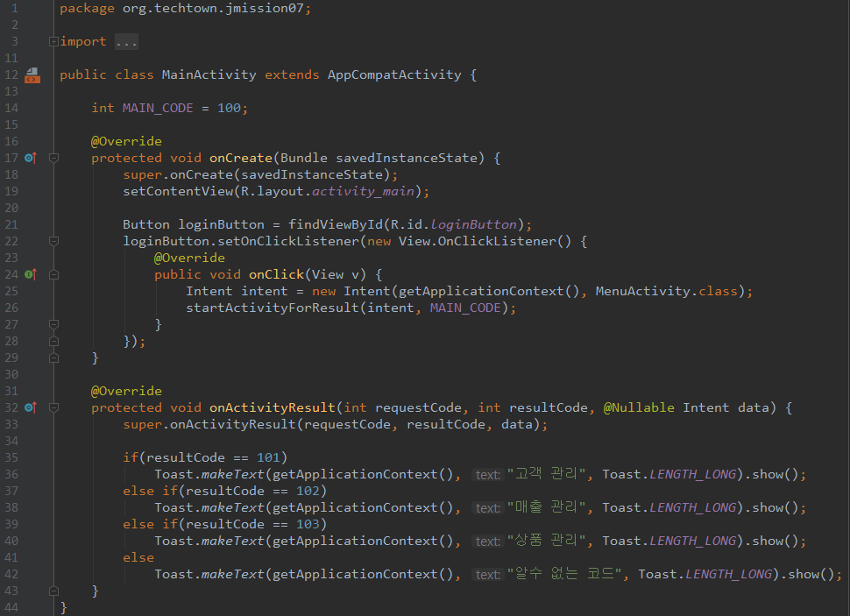Click 'text:' parameter hint on line 38
The height and width of the screenshot is (616, 850).
click(487, 508)
